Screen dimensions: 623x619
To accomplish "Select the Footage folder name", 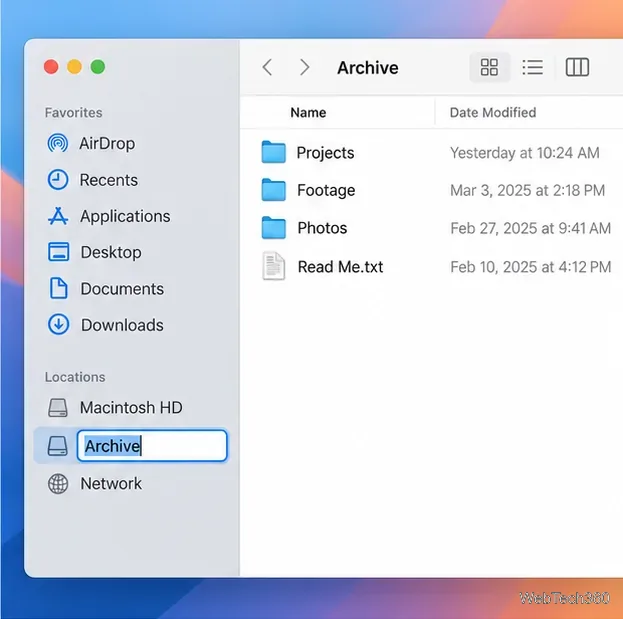I will pyautogui.click(x=326, y=190).
